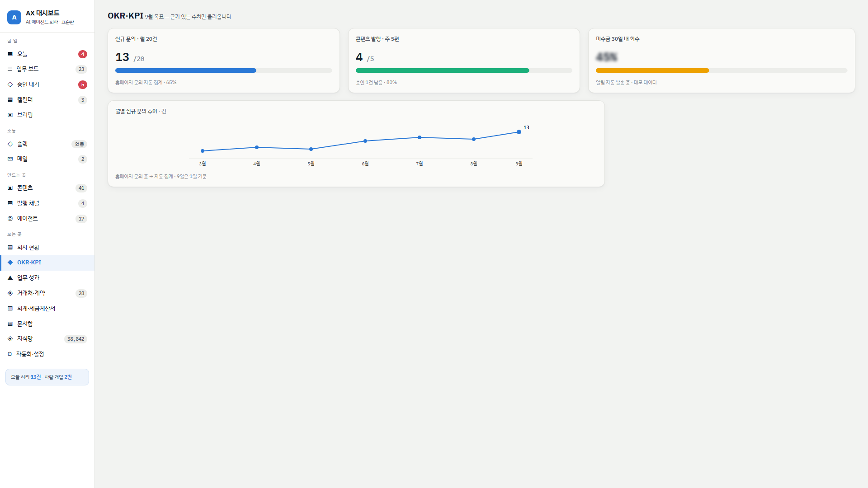Click the 거래처·계약 badge showing 28
Viewport: 868px width, 488px height.
click(81, 293)
